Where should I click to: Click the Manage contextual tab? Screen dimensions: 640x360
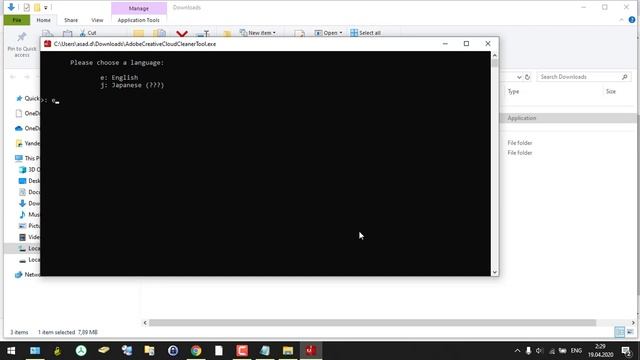(139, 8)
